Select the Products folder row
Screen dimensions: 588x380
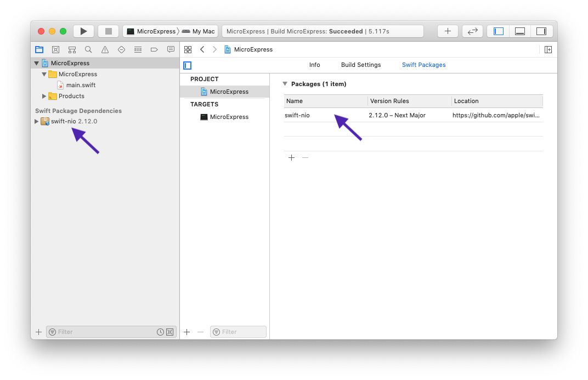[105, 97]
